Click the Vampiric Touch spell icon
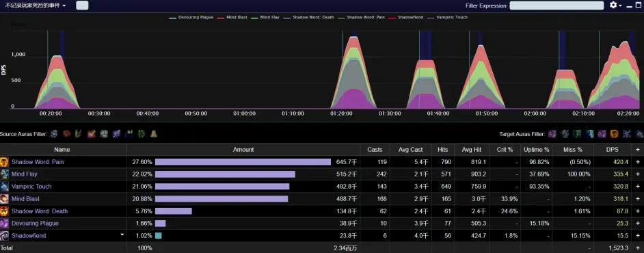Image resolution: width=644 pixels, height=253 pixels. point(5,187)
